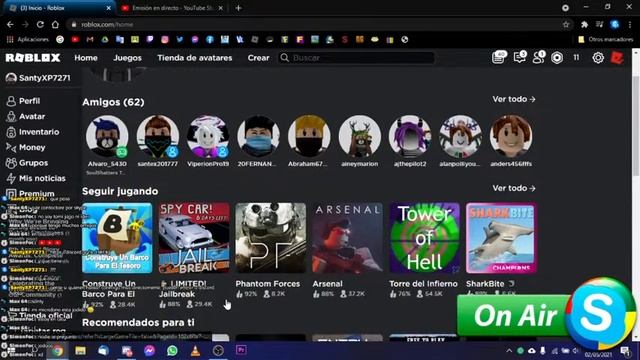Open VLC from the taskbar
The image size is (640, 360).
pos(195,351)
